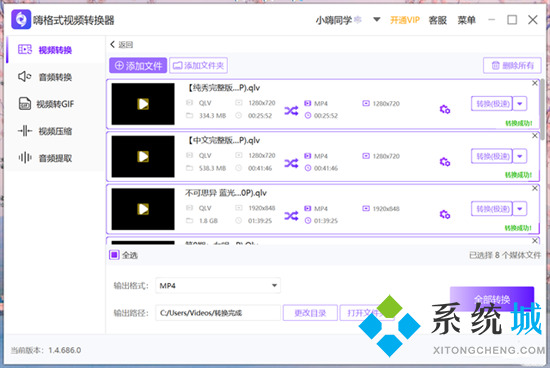The height and width of the screenshot is (368, 550).
Task: Remove 不可思异 file with its X
Action: pyautogui.click(x=535, y=188)
